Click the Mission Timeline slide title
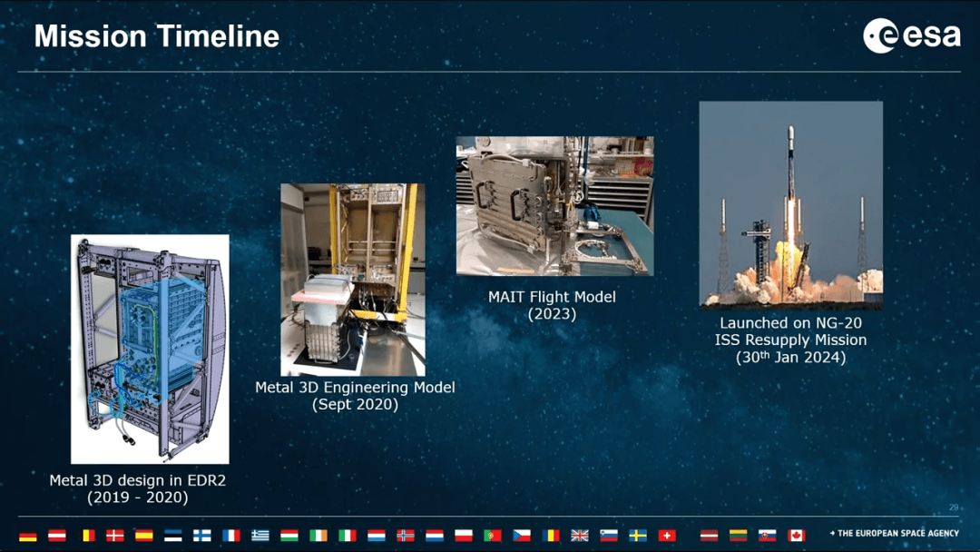This screenshot has width=980, height=552. pyautogui.click(x=157, y=36)
